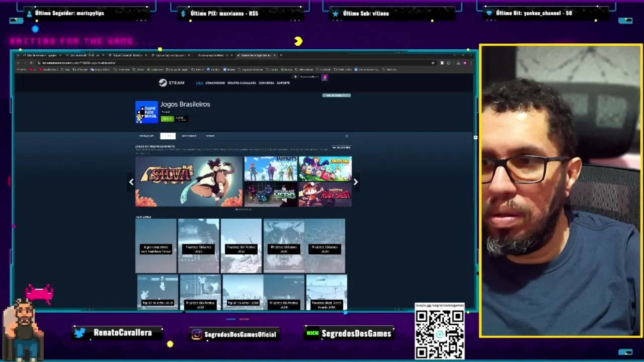Open the Finalistas SBGames 2022 list
The width and height of the screenshot is (644, 362).
tap(198, 246)
